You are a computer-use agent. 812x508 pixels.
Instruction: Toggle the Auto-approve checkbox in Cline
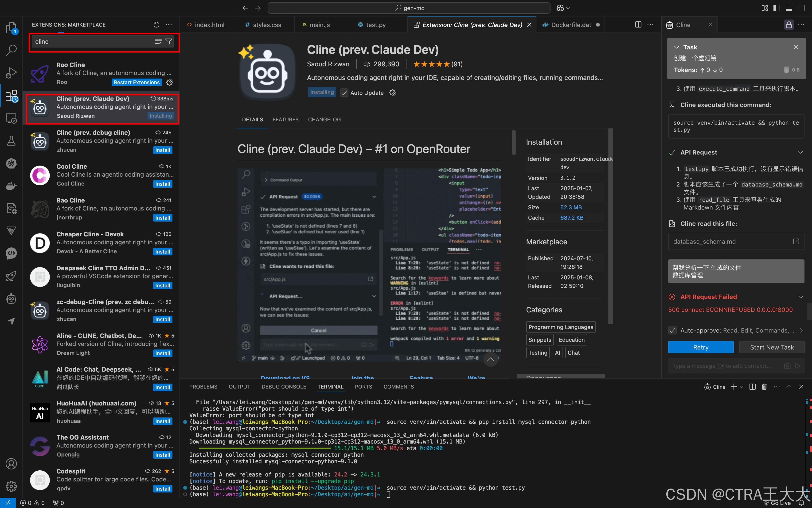(672, 330)
